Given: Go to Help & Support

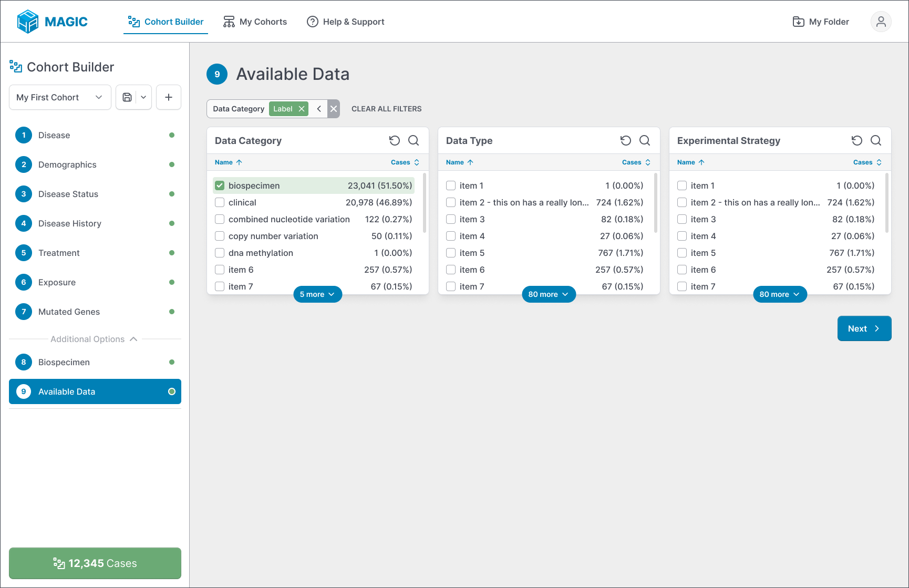Looking at the screenshot, I should (346, 22).
